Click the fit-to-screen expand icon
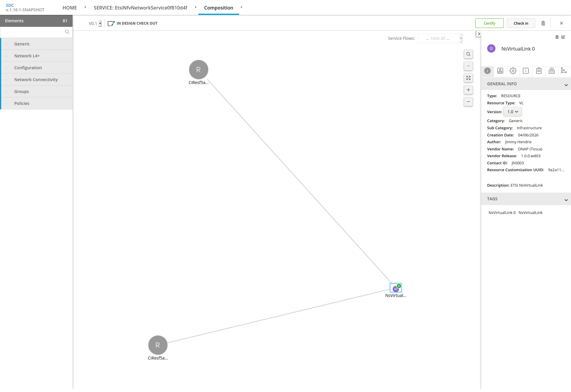Image resolution: width=571 pixels, height=392 pixels. click(468, 78)
